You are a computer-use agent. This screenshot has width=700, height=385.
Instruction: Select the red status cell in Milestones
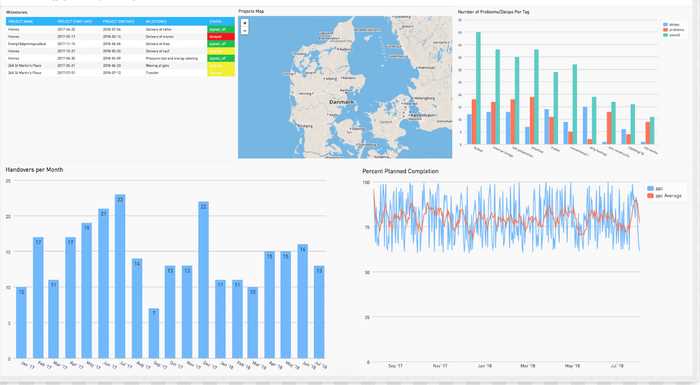coord(221,37)
